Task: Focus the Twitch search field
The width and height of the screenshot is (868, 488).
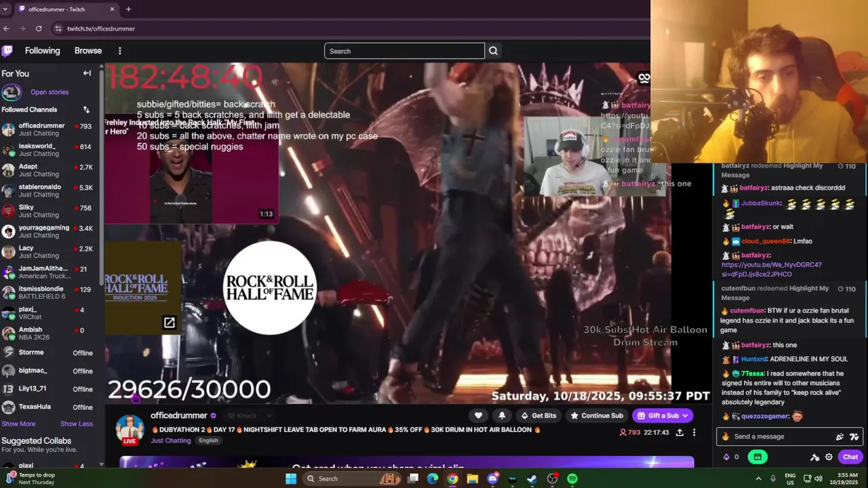Action: click(405, 51)
